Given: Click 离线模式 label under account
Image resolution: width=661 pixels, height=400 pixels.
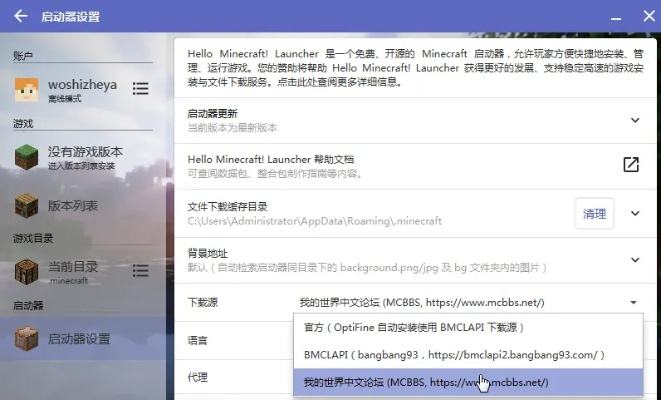Looking at the screenshot, I should point(64,99).
